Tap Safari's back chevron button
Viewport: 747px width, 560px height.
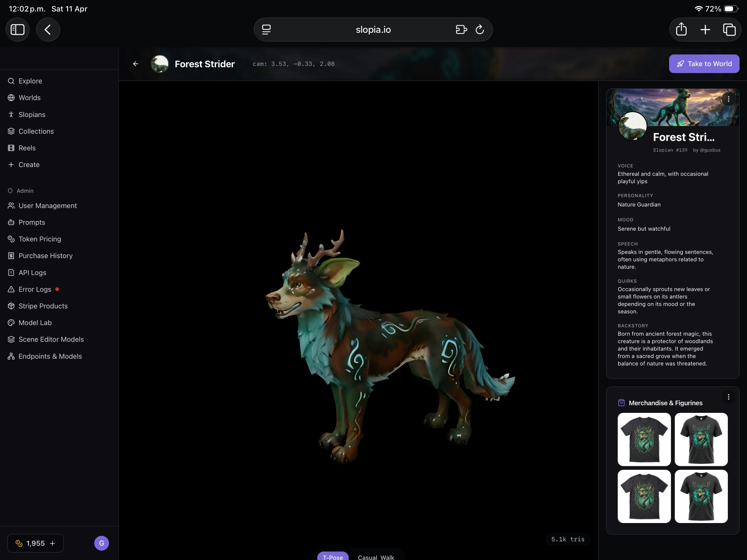click(x=48, y=30)
